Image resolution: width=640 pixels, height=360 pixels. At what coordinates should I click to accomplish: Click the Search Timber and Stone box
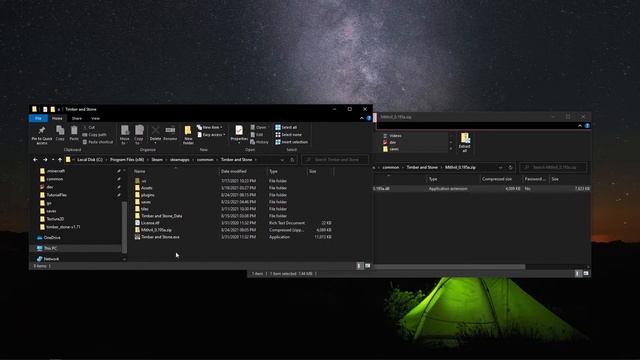(335, 160)
